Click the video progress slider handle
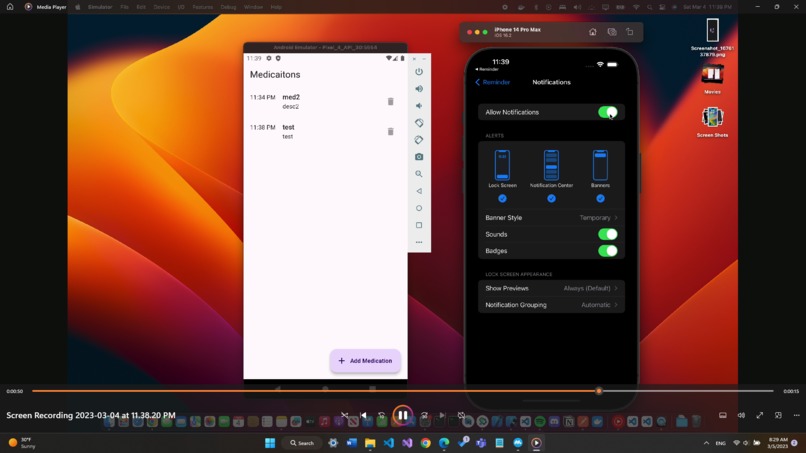The image size is (806, 453). [598, 391]
